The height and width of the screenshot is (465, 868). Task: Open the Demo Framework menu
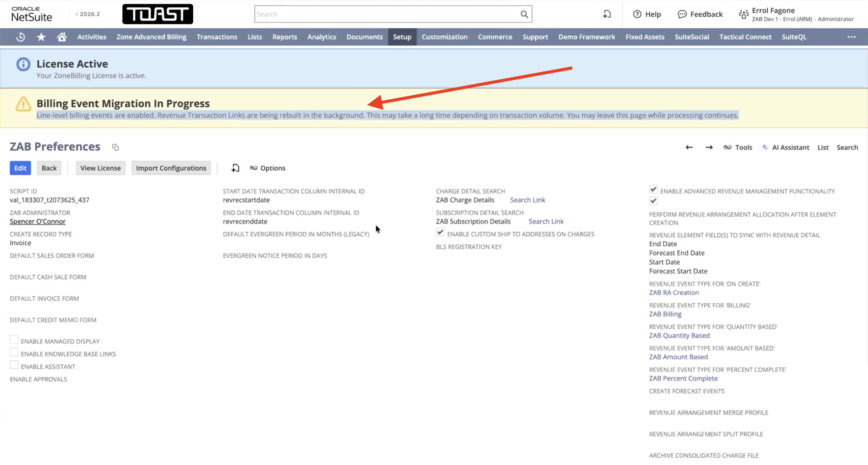(x=587, y=37)
